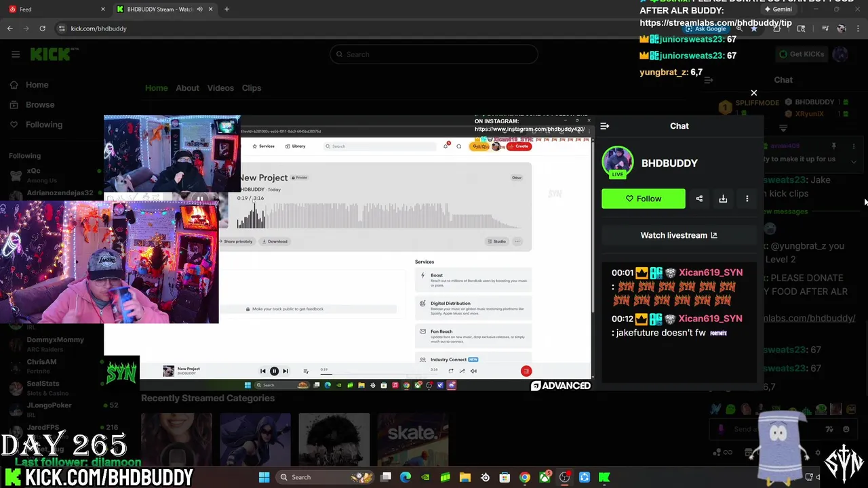This screenshot has height=488, width=868.
Task: Switch to the channel Videos tab
Action: coord(220,88)
